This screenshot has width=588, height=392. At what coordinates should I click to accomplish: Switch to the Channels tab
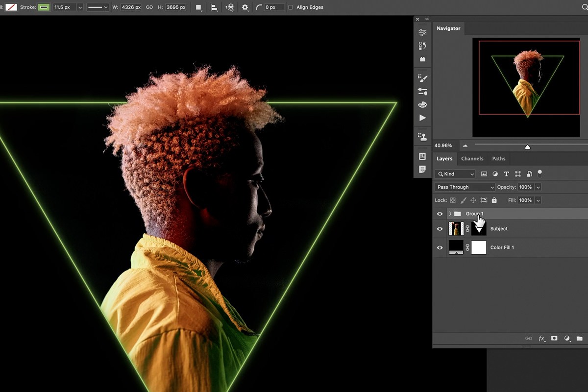click(x=472, y=159)
